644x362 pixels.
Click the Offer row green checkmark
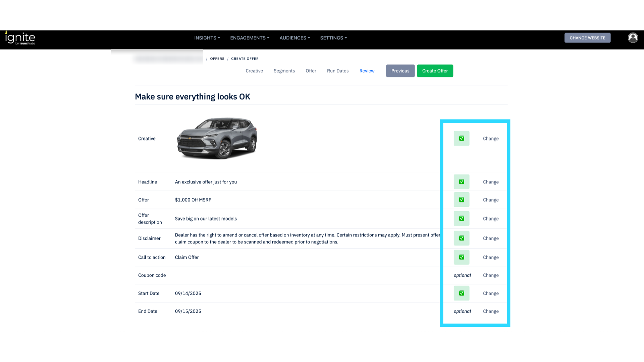(x=462, y=200)
